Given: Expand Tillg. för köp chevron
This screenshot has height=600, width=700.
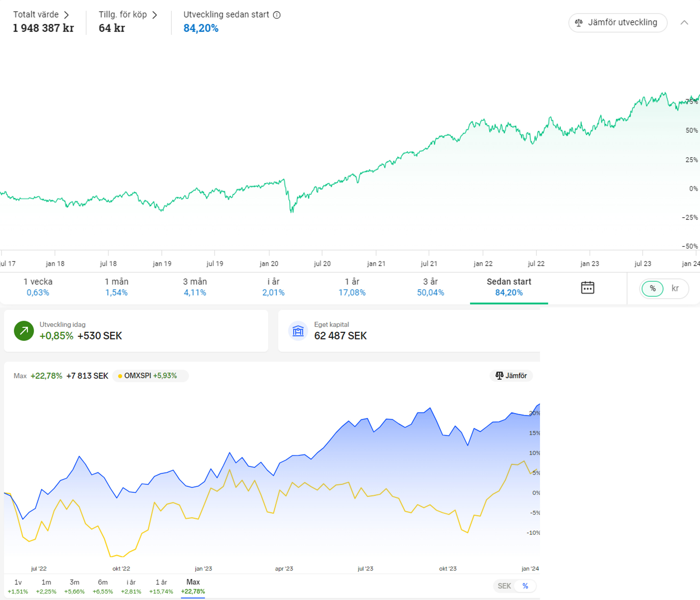Looking at the screenshot, I should tap(155, 15).
